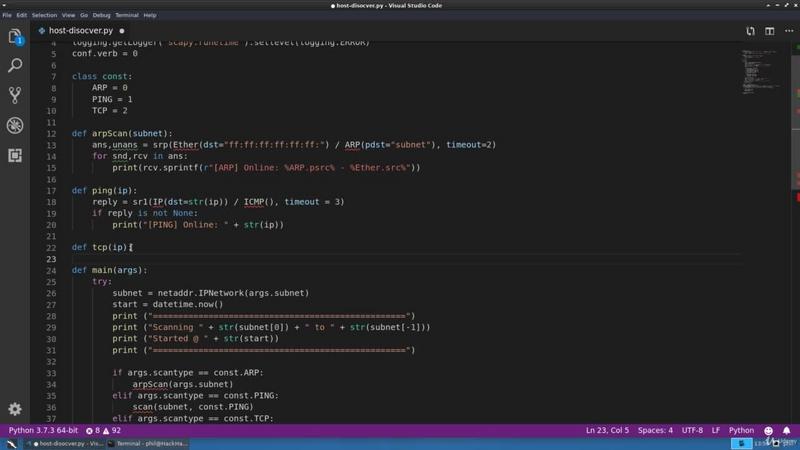800x450 pixels.
Task: Show problems with errors and warnings count
Action: 103,431
